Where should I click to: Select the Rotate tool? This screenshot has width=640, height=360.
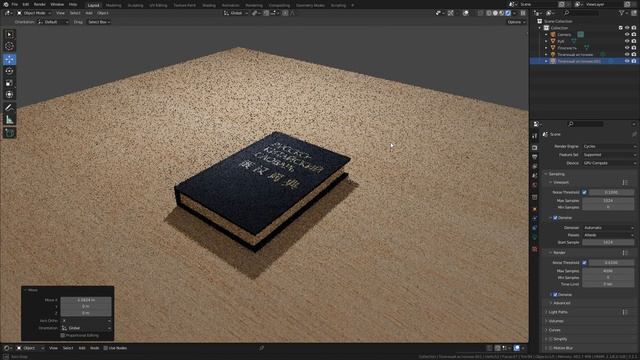(x=9, y=71)
